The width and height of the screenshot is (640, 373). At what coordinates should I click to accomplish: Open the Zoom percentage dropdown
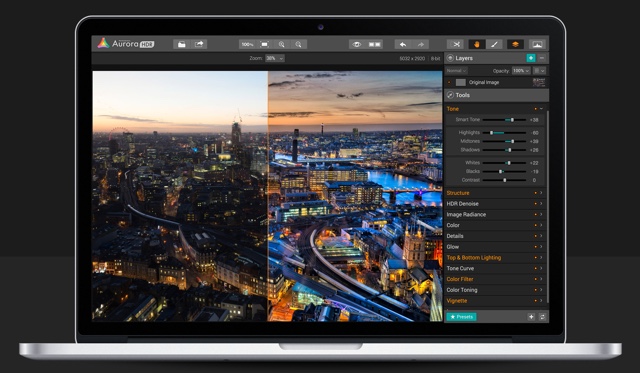(x=275, y=58)
